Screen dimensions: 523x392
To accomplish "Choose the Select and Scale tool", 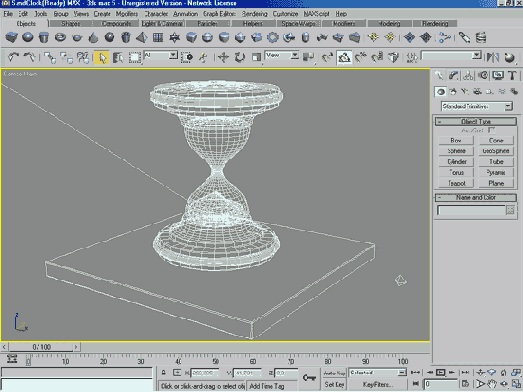I will pos(256,57).
